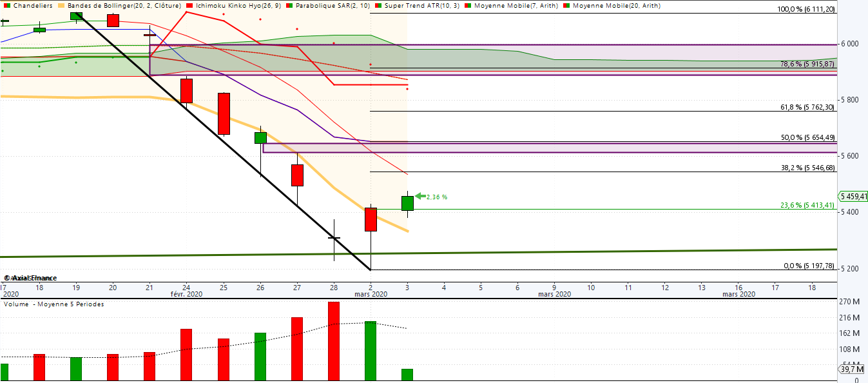Click the Ichimoku Kinko Hyo legend swatch

(x=190, y=6)
